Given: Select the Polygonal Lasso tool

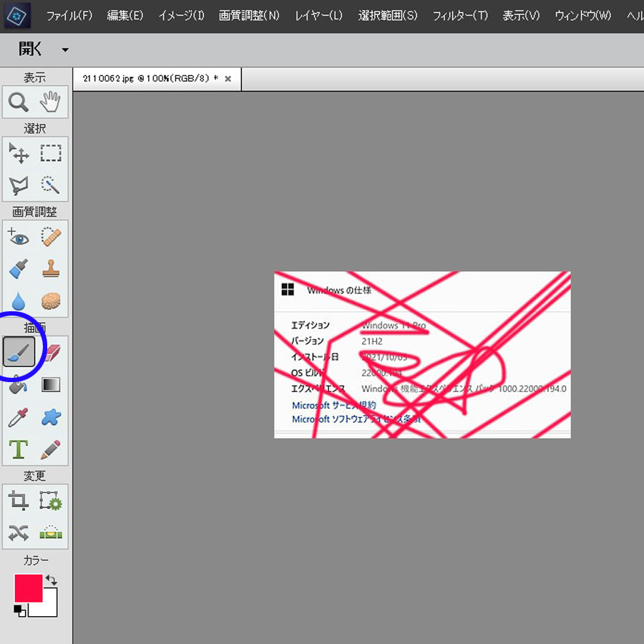Looking at the screenshot, I should pyautogui.click(x=19, y=185).
